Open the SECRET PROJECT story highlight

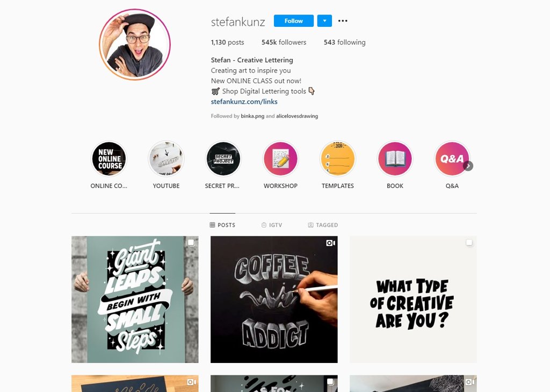(x=223, y=159)
